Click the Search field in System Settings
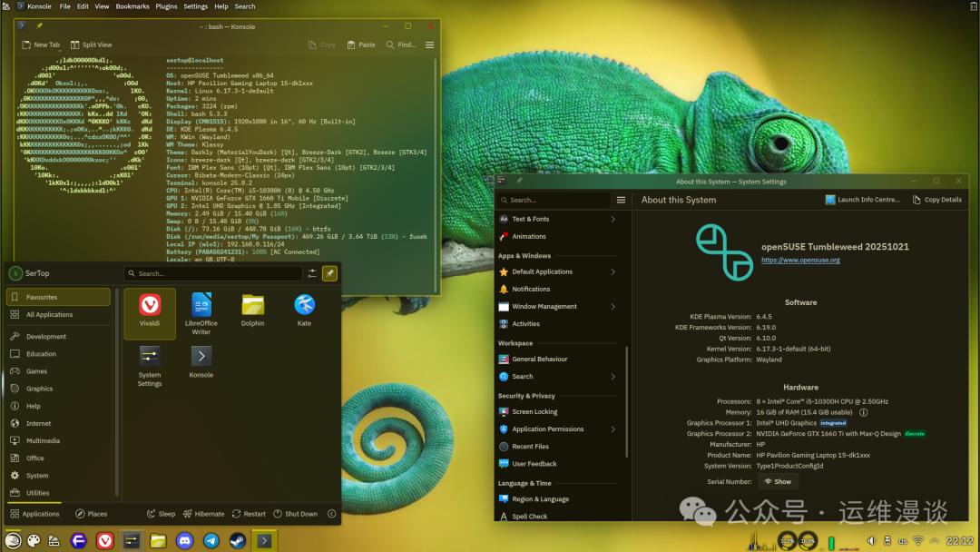The width and height of the screenshot is (980, 552). [554, 200]
